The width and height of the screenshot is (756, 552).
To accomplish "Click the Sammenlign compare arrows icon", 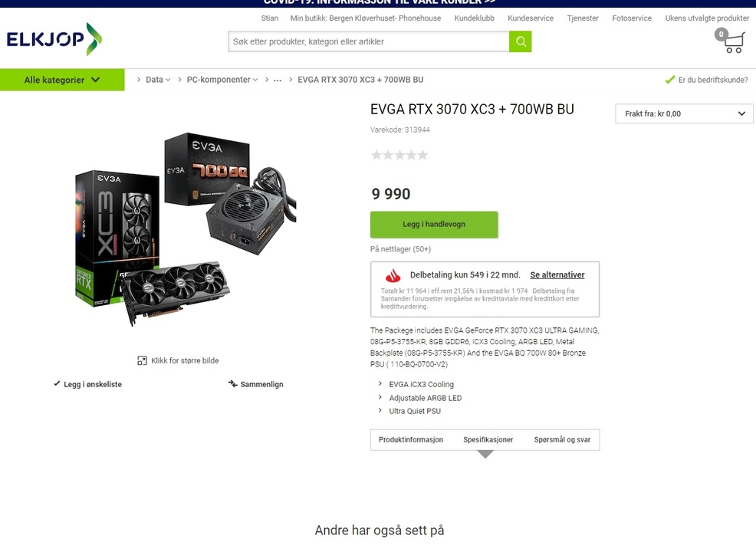I will click(233, 384).
